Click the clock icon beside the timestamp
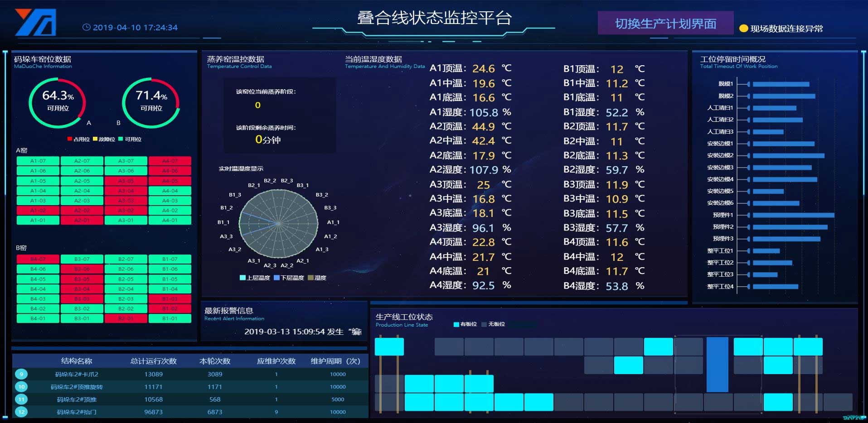This screenshot has height=423, width=868. (x=86, y=28)
